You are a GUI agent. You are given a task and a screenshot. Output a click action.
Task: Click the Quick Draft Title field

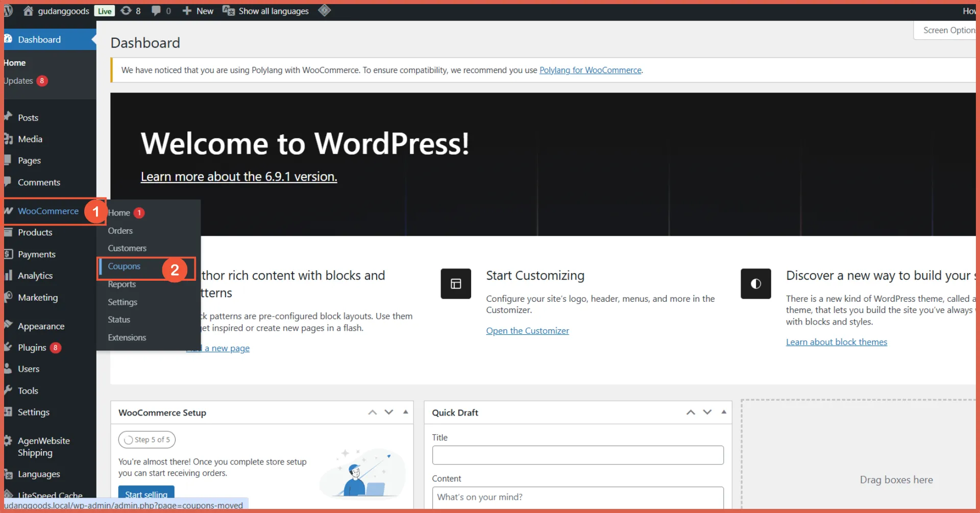pos(577,455)
